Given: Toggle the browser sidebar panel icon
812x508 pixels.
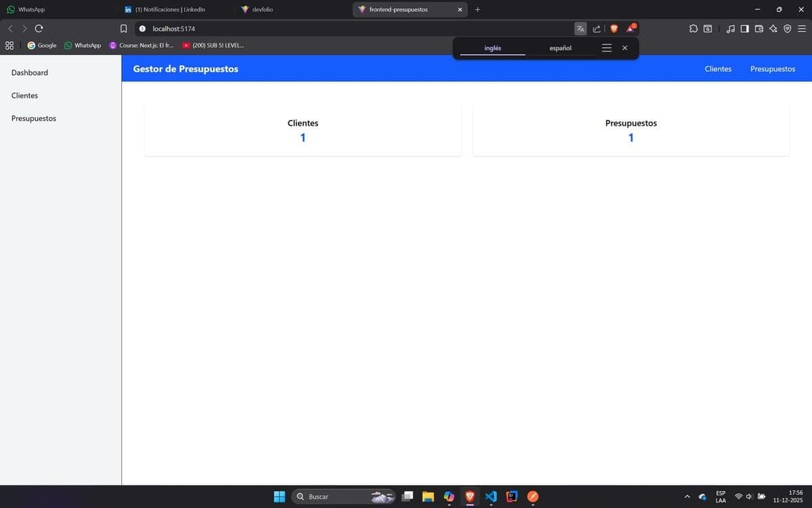Looking at the screenshot, I should tap(744, 28).
